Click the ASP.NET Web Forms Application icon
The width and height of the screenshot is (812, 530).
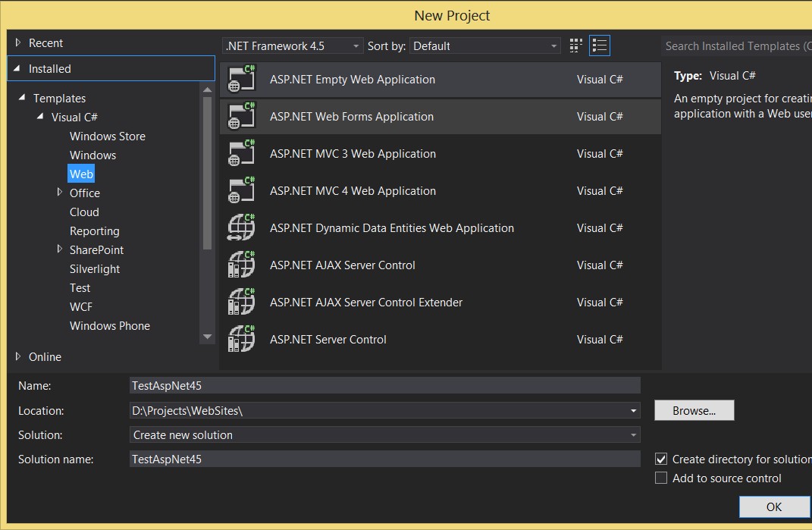coord(242,116)
